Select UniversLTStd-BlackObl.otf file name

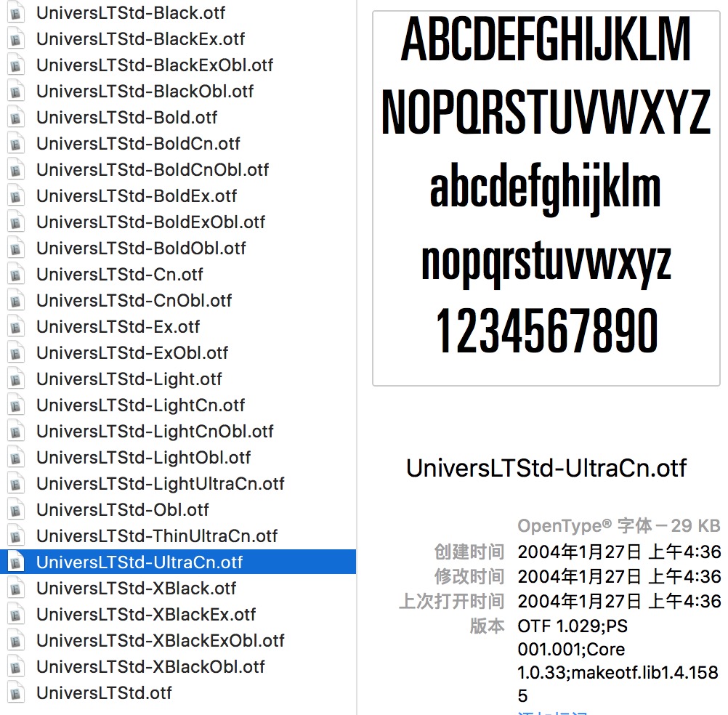point(145,92)
